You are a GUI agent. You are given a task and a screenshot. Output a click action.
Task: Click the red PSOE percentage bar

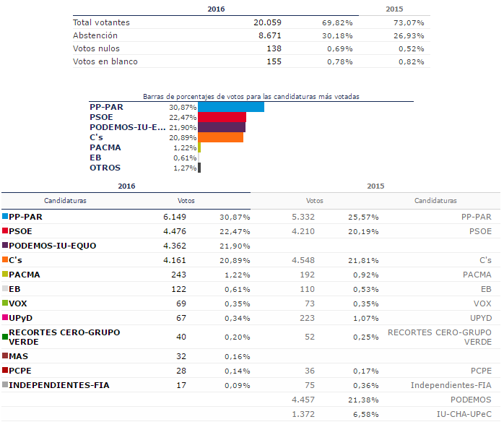(x=222, y=117)
